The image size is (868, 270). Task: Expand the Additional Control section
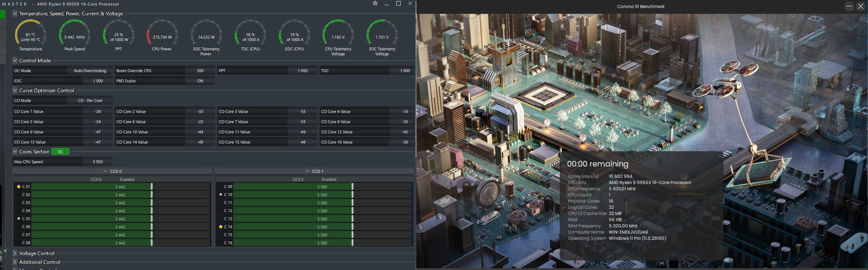point(15,262)
